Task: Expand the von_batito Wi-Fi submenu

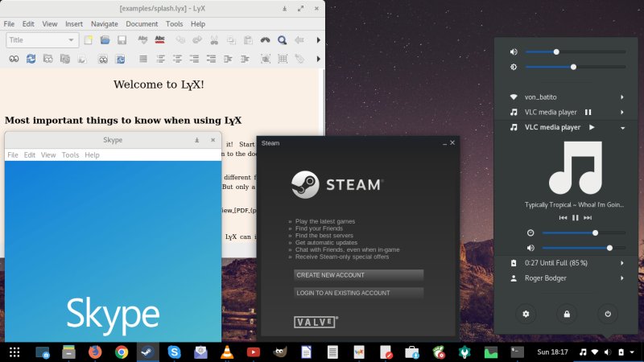Action: pos(622,97)
